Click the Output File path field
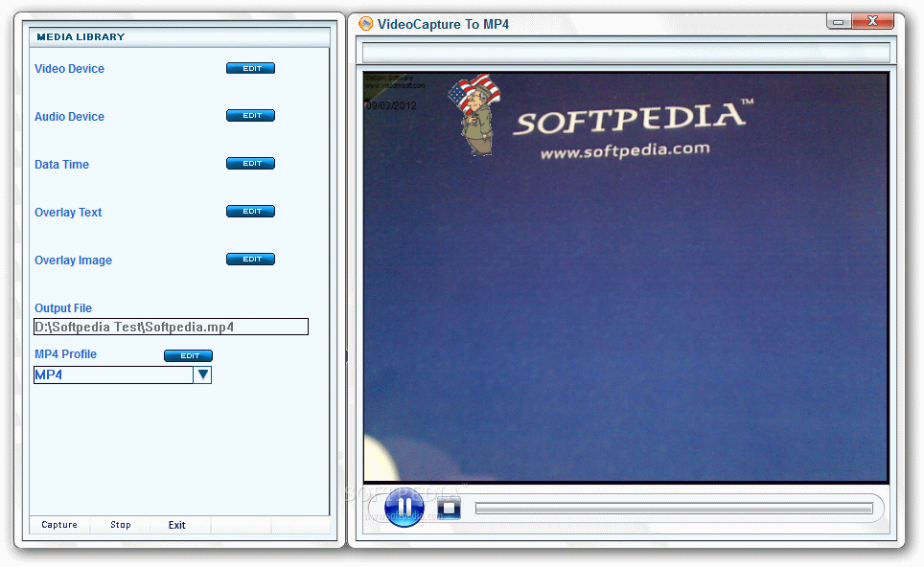924x567 pixels. pyautogui.click(x=171, y=327)
